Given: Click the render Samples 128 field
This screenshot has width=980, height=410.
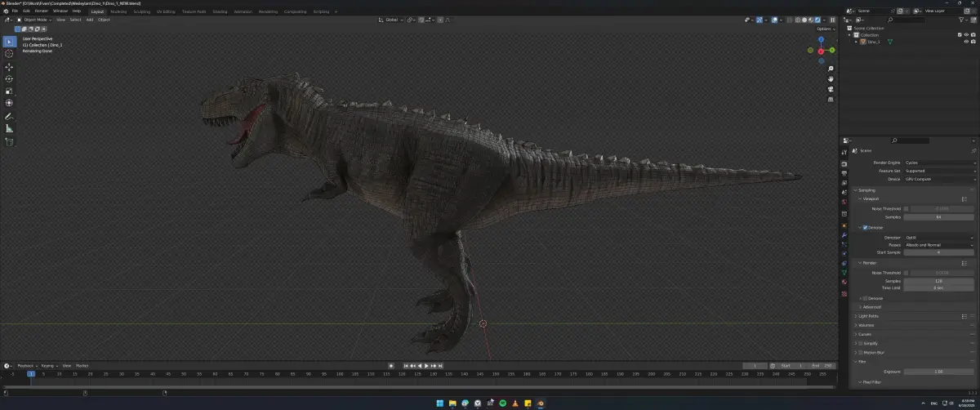Looking at the screenshot, I should (939, 281).
